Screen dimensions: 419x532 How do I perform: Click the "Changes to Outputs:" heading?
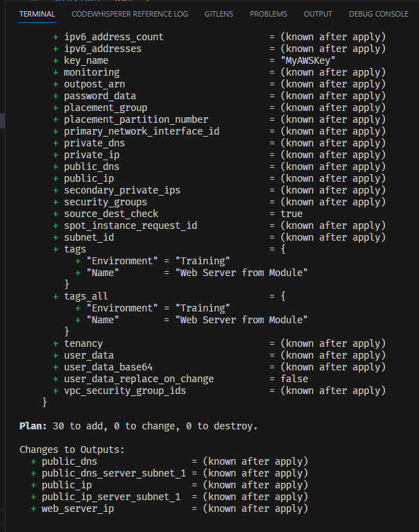(x=72, y=449)
